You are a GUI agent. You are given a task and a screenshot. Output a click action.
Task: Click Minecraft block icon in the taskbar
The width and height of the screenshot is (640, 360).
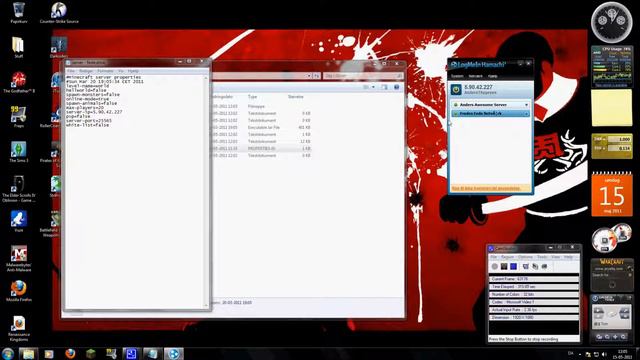click(91, 353)
